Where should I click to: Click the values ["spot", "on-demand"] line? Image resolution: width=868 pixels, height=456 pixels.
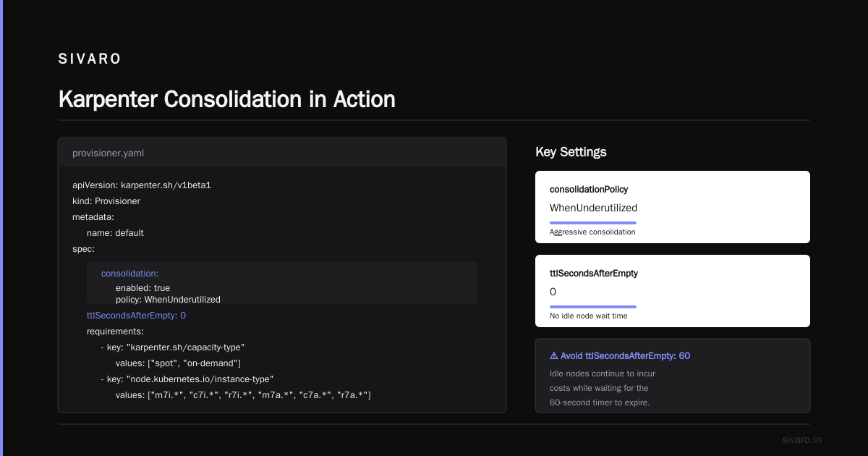(x=178, y=363)
